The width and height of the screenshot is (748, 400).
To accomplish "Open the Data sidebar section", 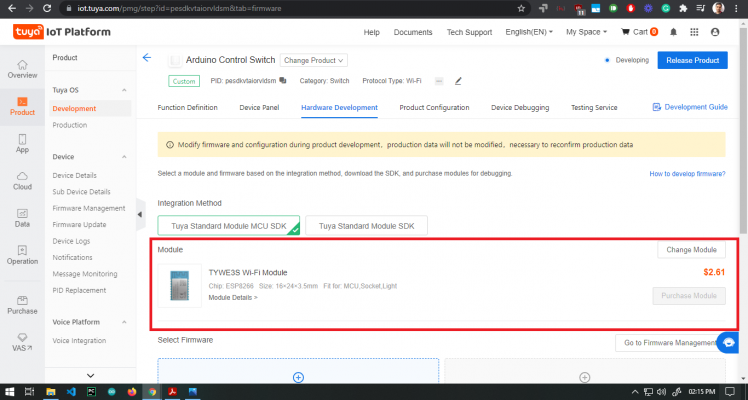I will pos(22,218).
